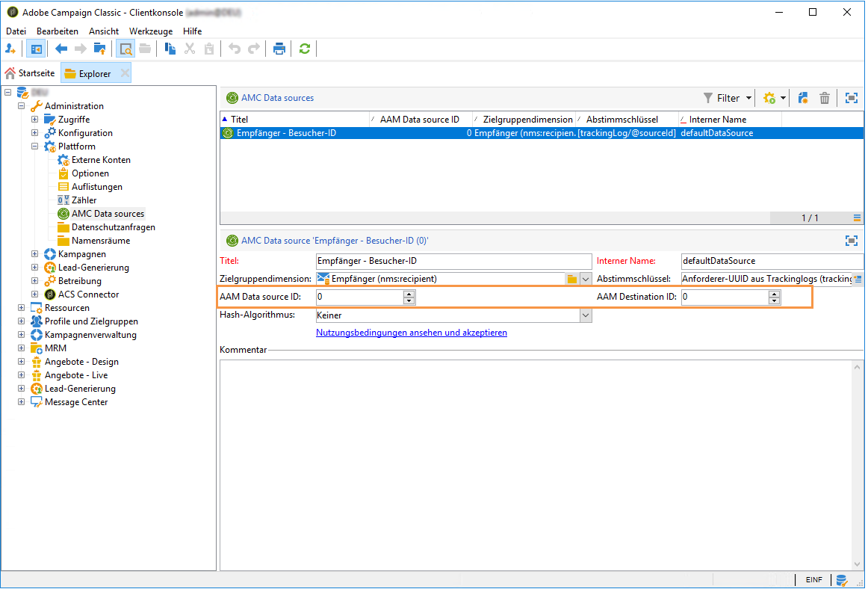Screen dimensions: 868x589
Task: Collapse the Plattform tree node
Action: [34, 147]
